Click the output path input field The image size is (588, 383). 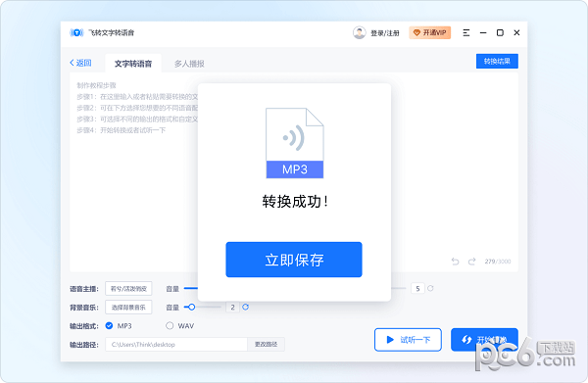point(176,345)
